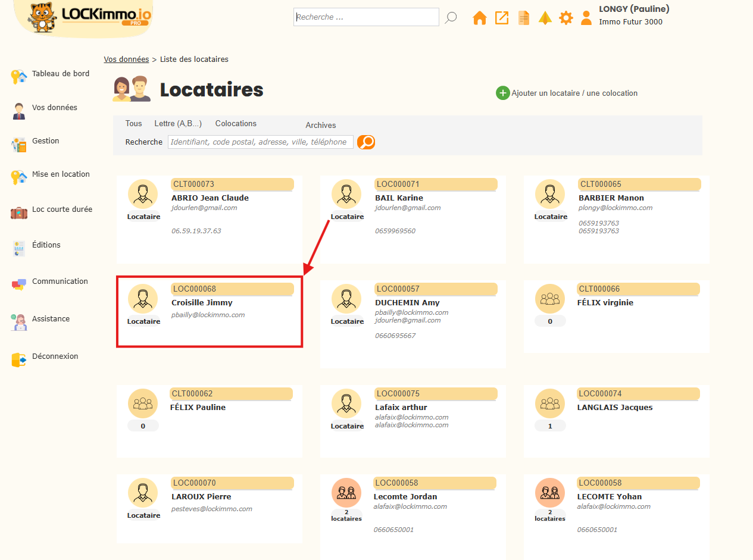Open the Archives tab
Viewport: 753px width, 560px height.
[x=320, y=126]
